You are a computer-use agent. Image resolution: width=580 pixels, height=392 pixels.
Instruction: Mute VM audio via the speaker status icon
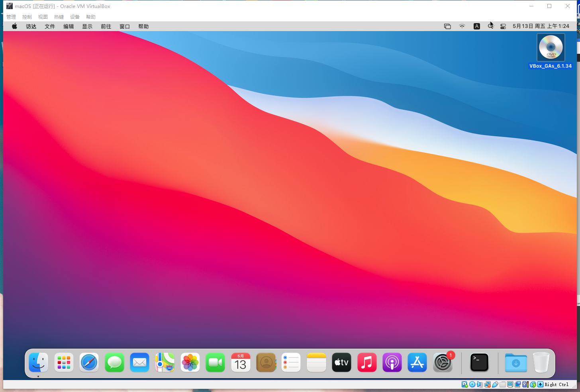pyautogui.click(x=480, y=384)
